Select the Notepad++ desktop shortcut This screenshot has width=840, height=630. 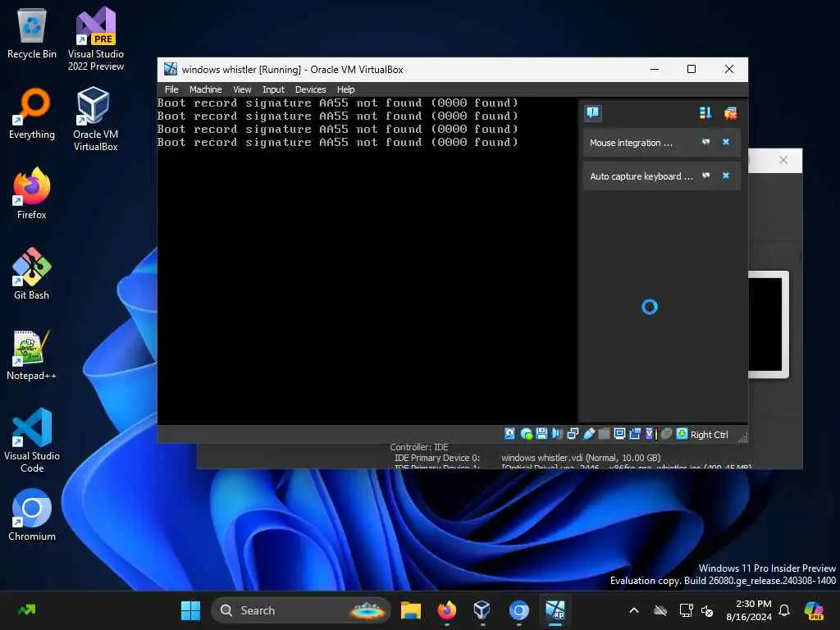click(x=32, y=354)
